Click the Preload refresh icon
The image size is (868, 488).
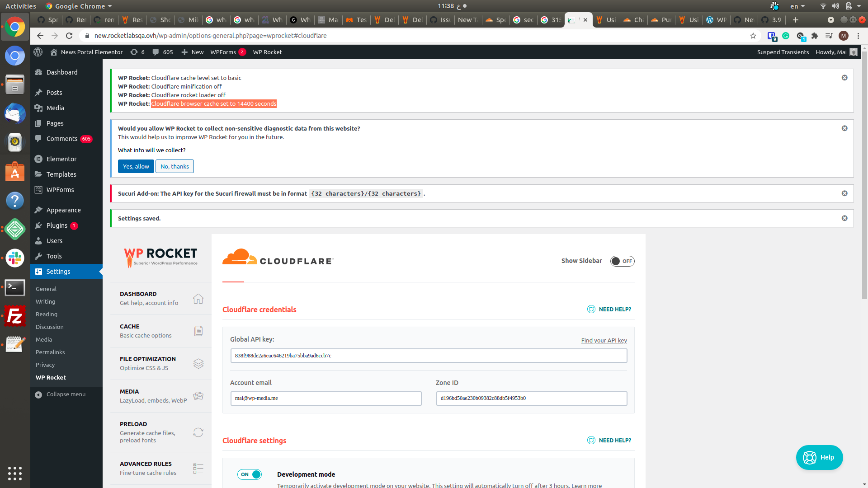198,432
